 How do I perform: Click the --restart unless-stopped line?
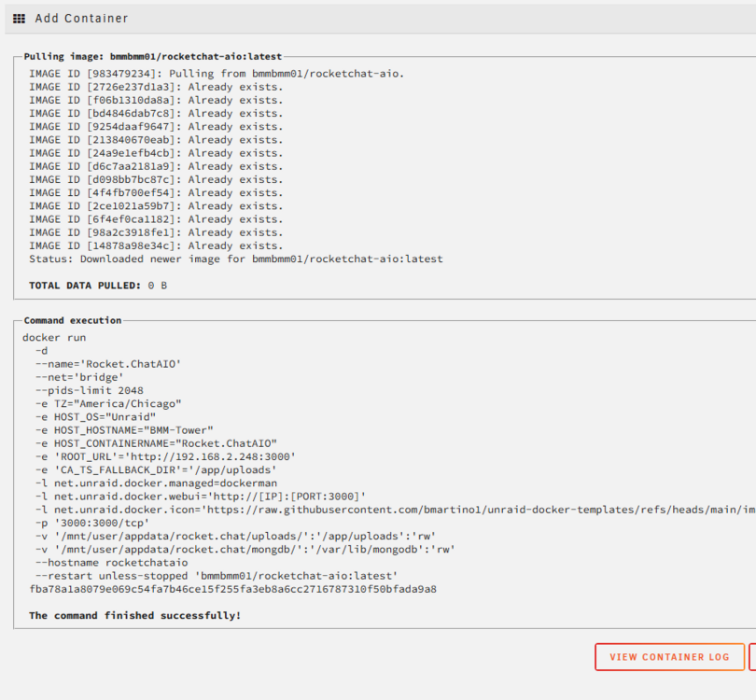pos(217,576)
